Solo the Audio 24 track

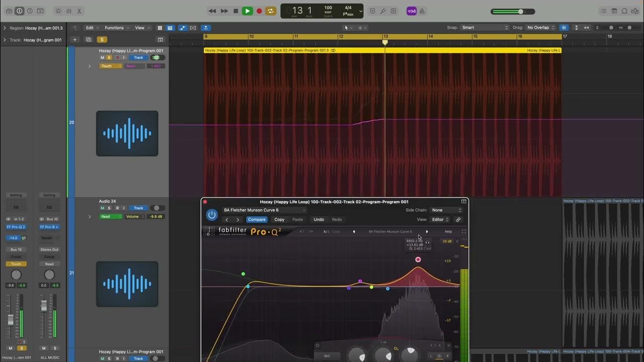click(x=109, y=208)
